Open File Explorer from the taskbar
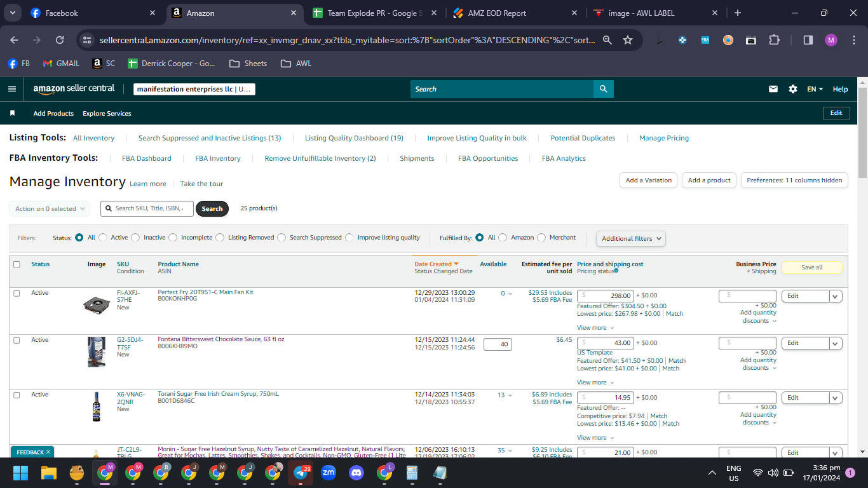Image resolution: width=868 pixels, height=488 pixels. pyautogui.click(x=49, y=473)
